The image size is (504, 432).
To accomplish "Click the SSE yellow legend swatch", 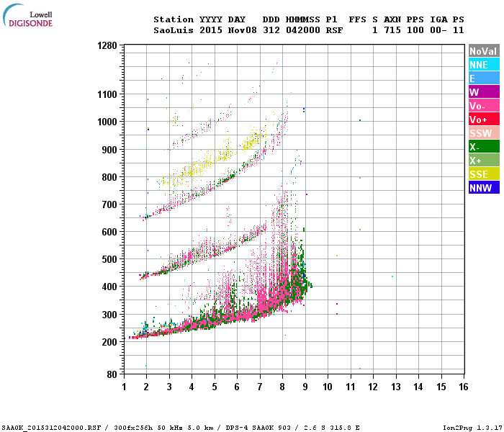I will coord(484,174).
